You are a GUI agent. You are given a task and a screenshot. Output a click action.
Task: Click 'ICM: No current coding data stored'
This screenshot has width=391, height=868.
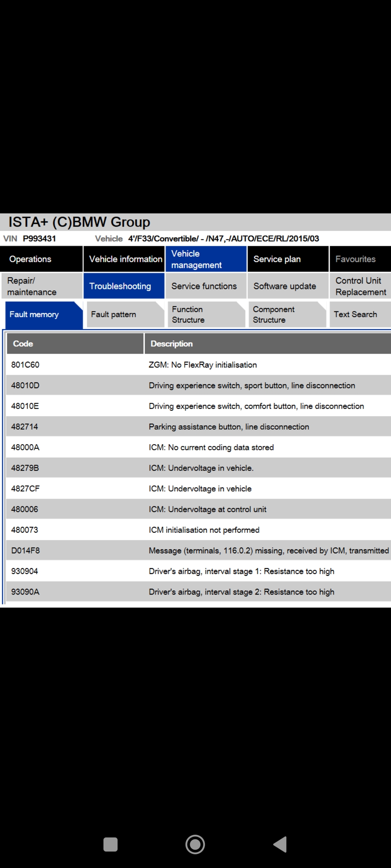(211, 447)
